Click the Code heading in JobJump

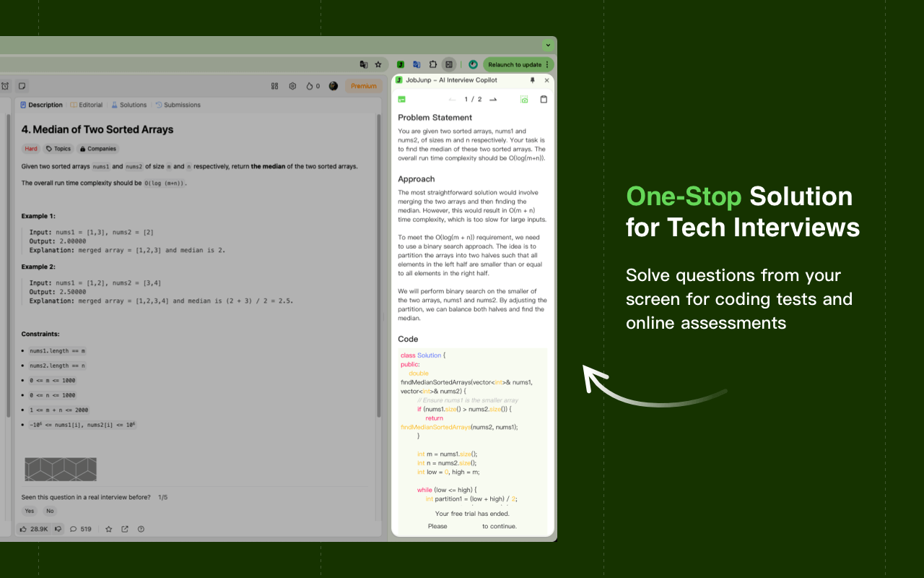coord(408,339)
